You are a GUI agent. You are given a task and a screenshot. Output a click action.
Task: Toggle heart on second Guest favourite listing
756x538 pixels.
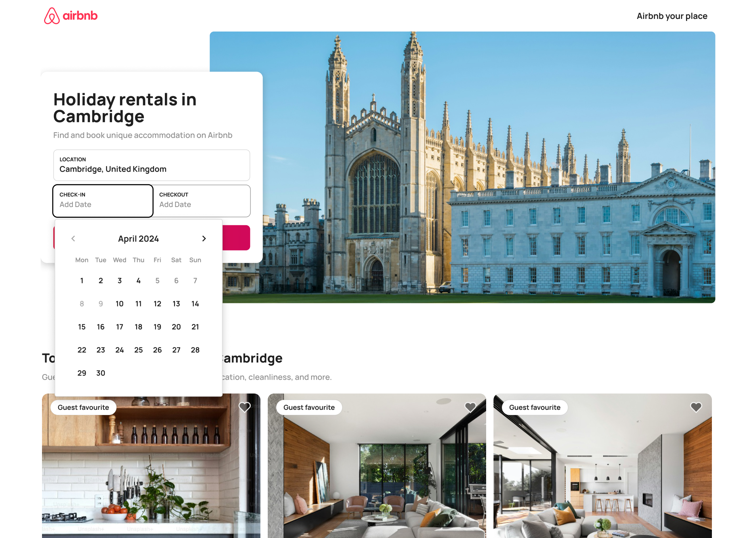[x=470, y=407]
